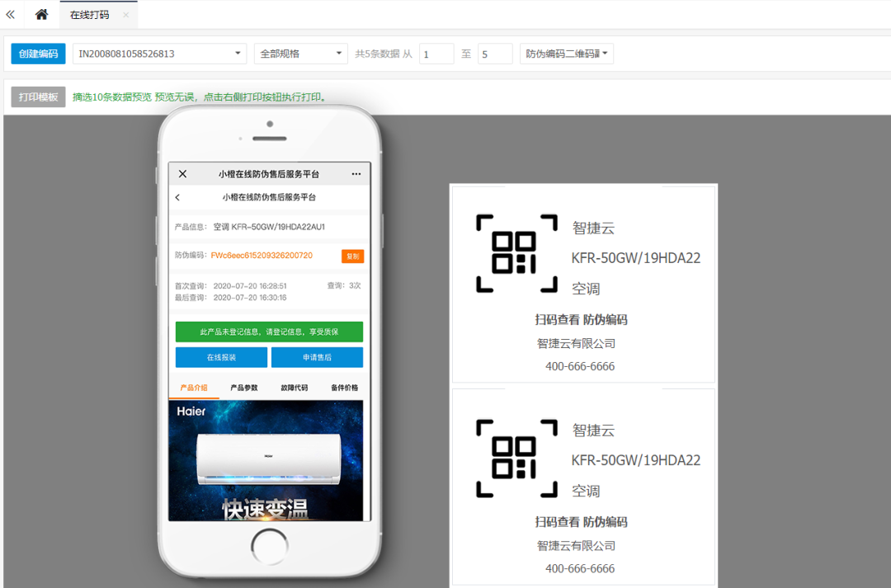
Task: Select the 故障代码 tab in phone
Action: 295,388
